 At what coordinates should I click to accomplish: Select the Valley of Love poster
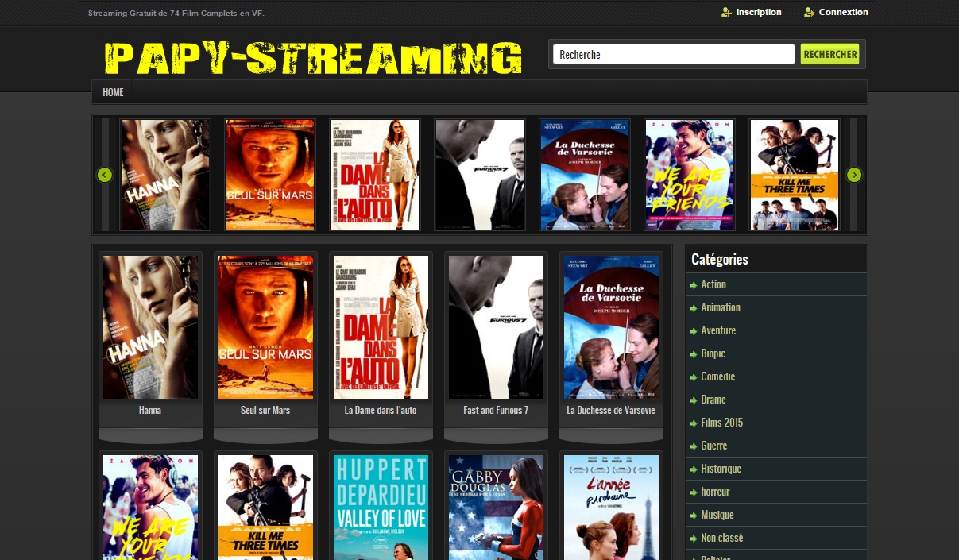[381, 508]
